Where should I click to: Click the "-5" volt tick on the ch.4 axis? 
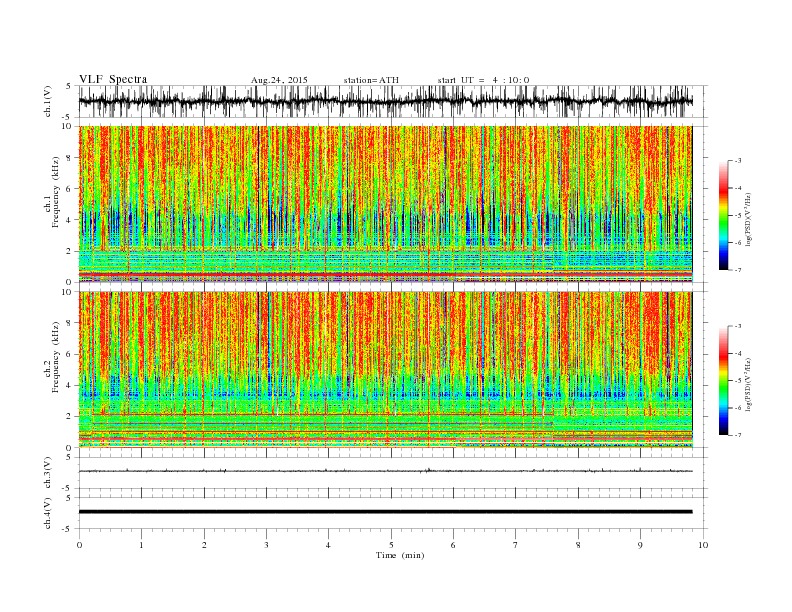(68, 529)
